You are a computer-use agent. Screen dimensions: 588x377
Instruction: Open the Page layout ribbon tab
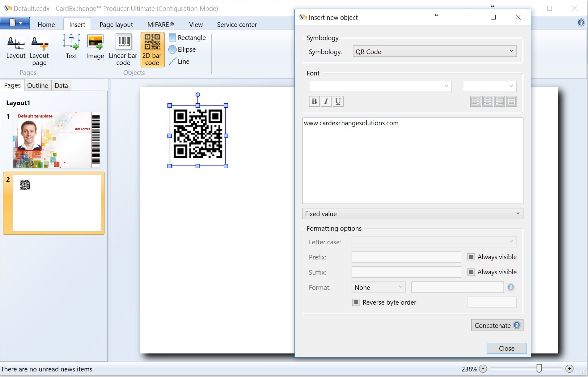(116, 24)
